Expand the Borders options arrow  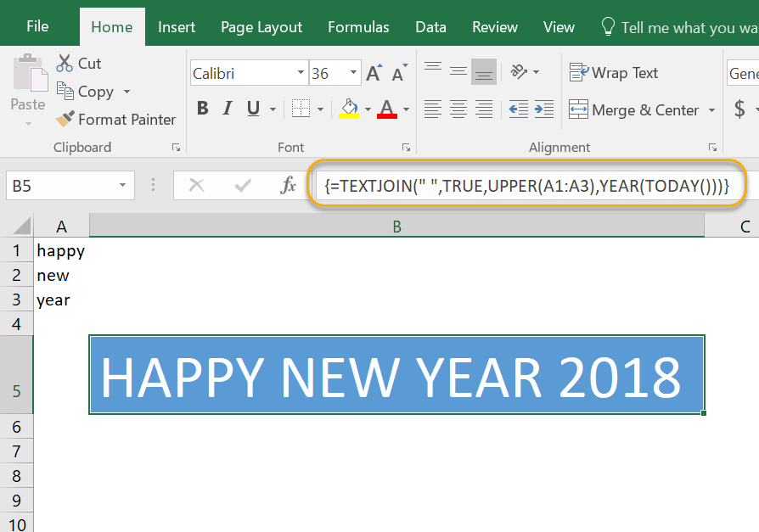pyautogui.click(x=320, y=109)
